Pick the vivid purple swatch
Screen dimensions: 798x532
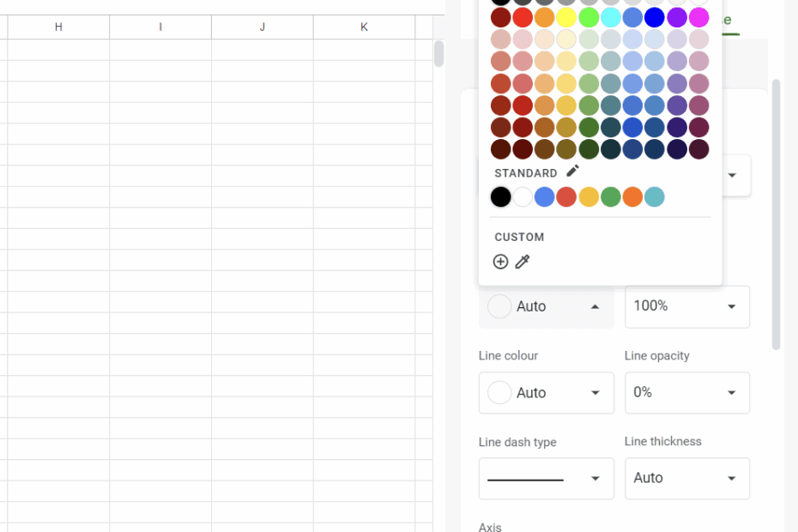677,17
